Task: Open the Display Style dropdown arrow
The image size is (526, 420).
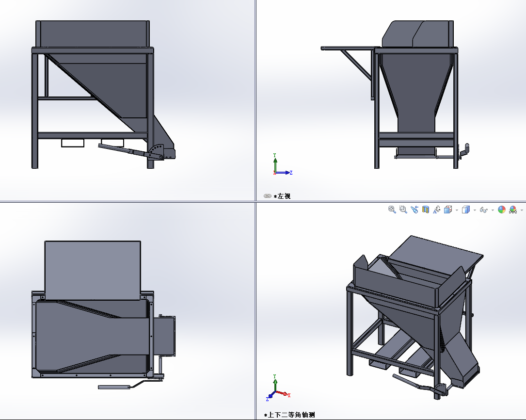Action: (475, 210)
